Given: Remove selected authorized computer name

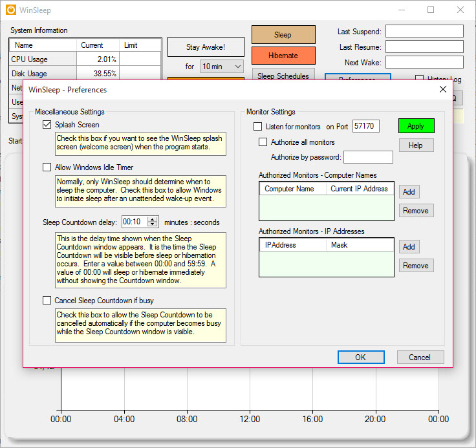Looking at the screenshot, I should [x=415, y=211].
